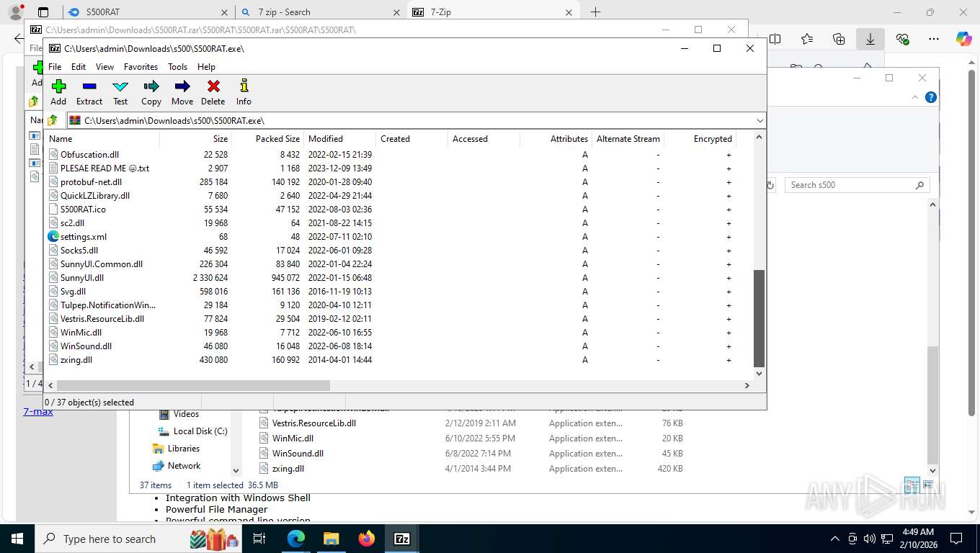Open a new browser tab
The image size is (980, 553).
pyautogui.click(x=595, y=12)
